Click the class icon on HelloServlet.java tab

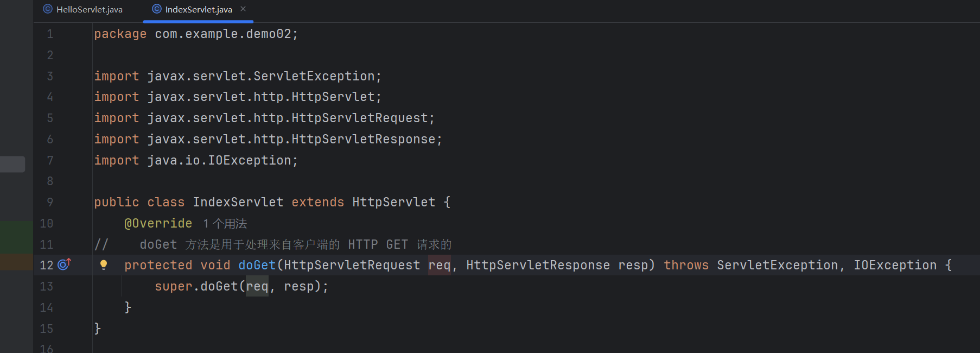[x=48, y=9]
